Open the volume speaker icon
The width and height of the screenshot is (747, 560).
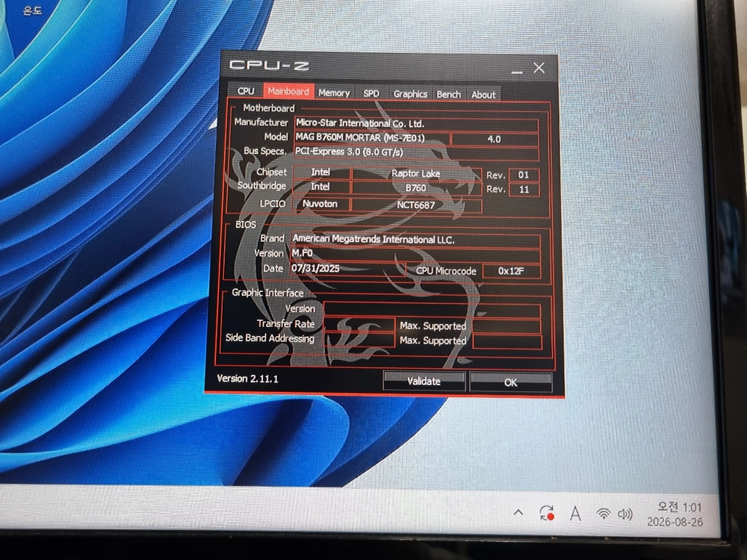[625, 514]
